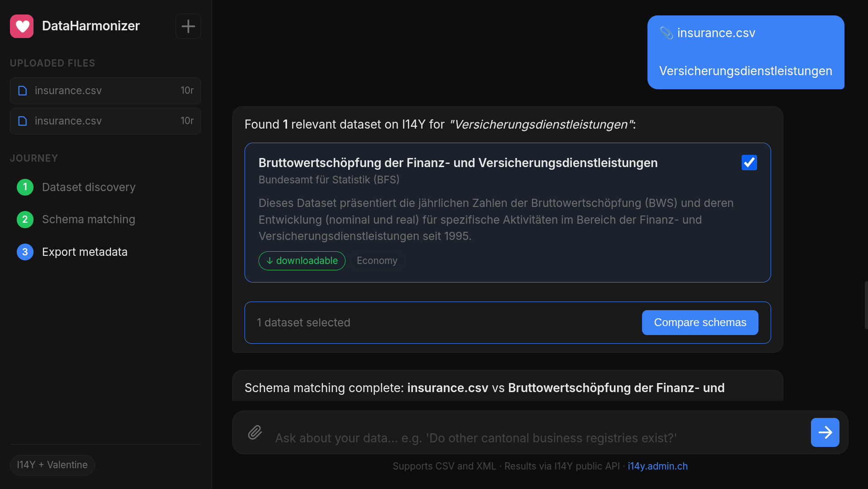Screen dimensions: 868x489
Task: Click the step 3 circle icon
Action: click(x=25, y=252)
